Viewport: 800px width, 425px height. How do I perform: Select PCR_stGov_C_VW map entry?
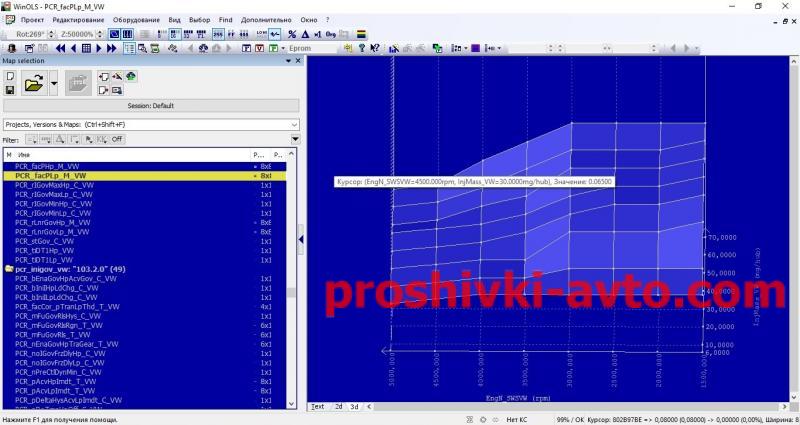(x=144, y=241)
